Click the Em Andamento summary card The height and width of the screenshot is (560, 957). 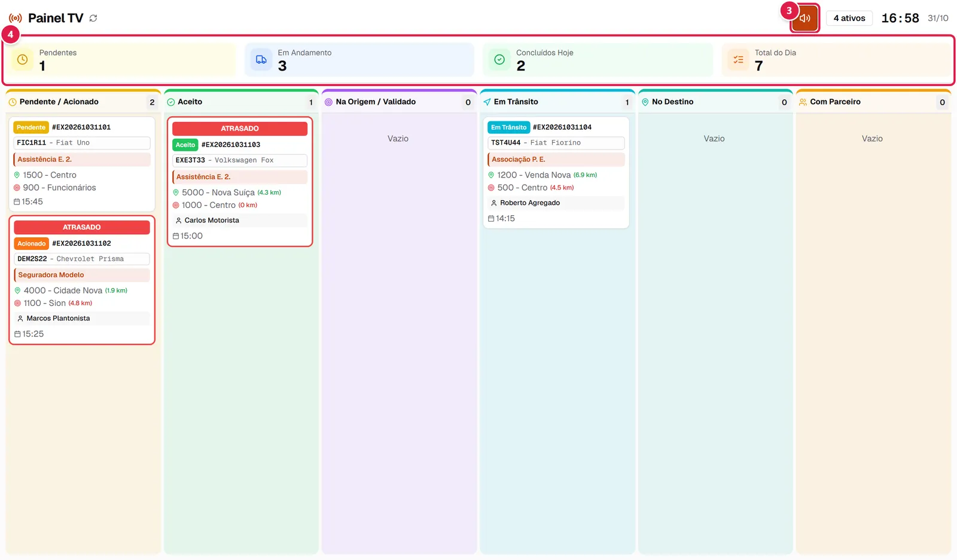point(359,60)
